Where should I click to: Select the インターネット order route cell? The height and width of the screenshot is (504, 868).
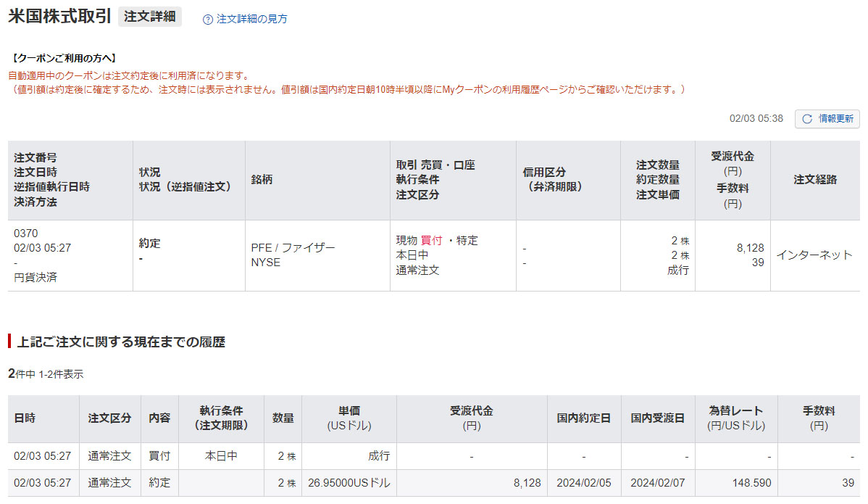(x=814, y=255)
